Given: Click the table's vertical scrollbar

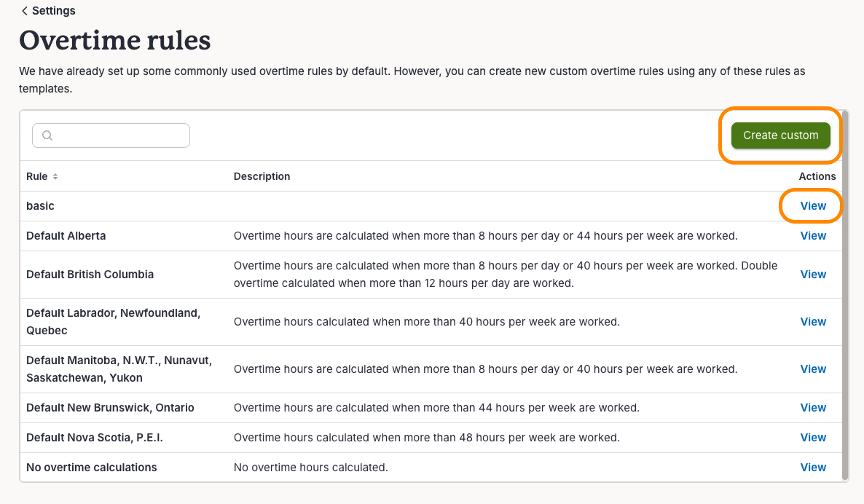Looking at the screenshot, I should [x=845, y=295].
